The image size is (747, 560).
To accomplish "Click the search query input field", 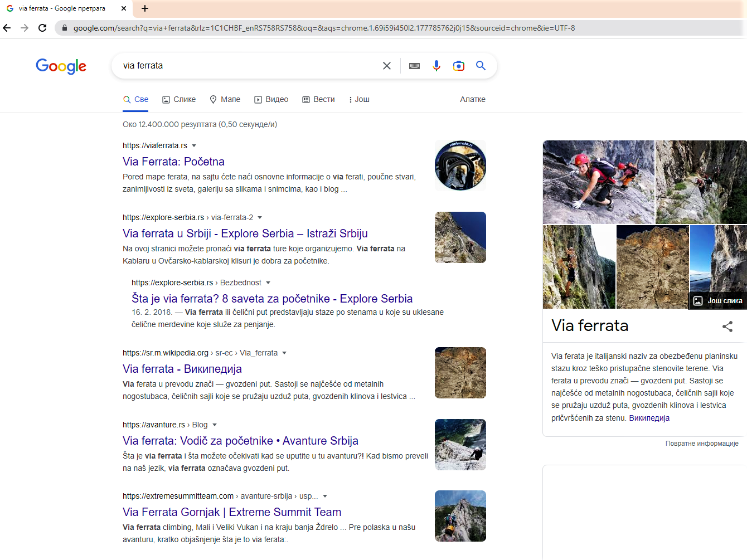I will pos(248,66).
